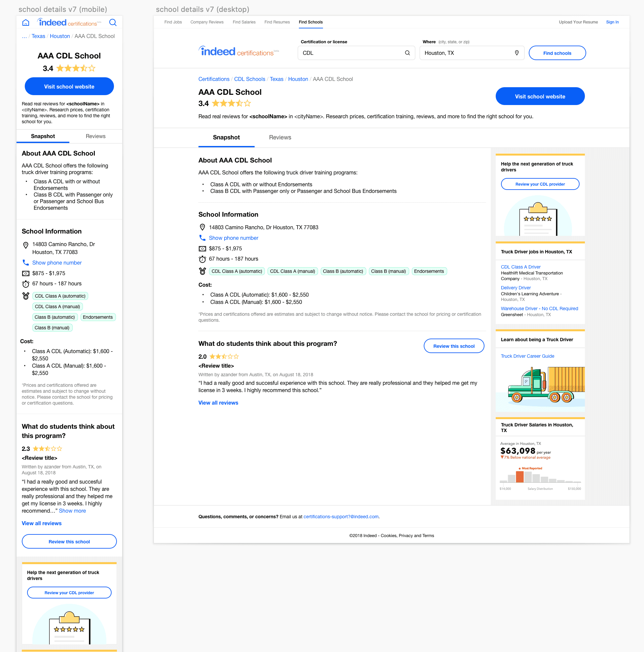644x652 pixels.
Task: Select the desktop Snapshot tab
Action: click(226, 137)
